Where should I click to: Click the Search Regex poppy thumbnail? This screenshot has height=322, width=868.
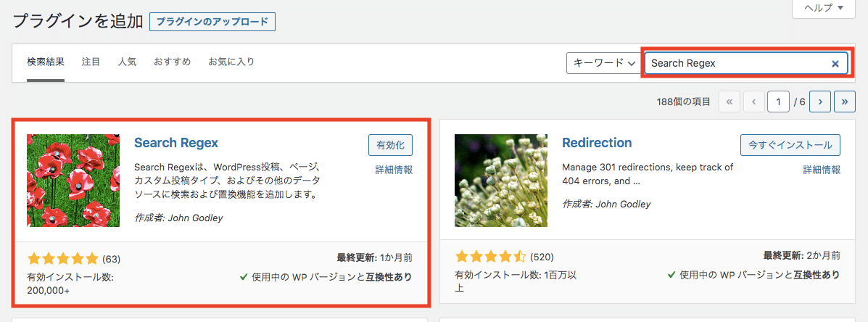73,181
